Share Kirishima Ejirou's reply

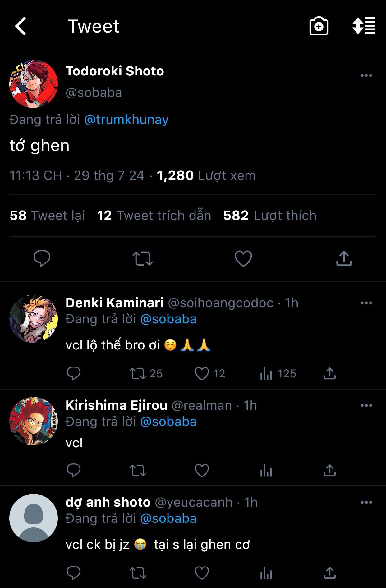pos(329,471)
